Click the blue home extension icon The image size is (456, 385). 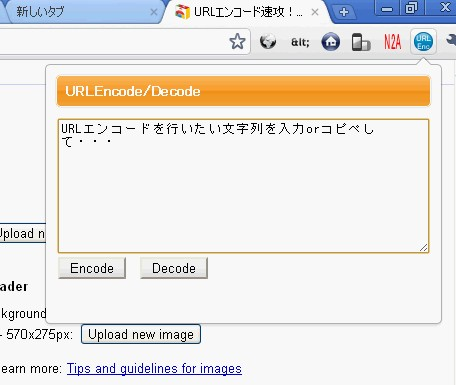(x=331, y=42)
